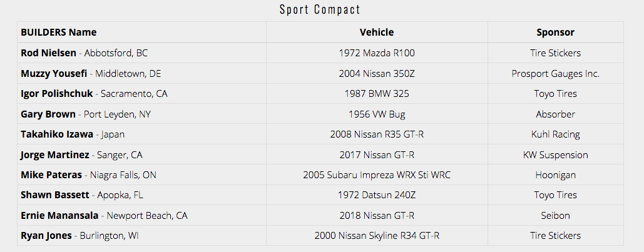
Task: Select the 2000 Nissan Skyline R34 GT-R cell
Action: pyautogui.click(x=377, y=236)
